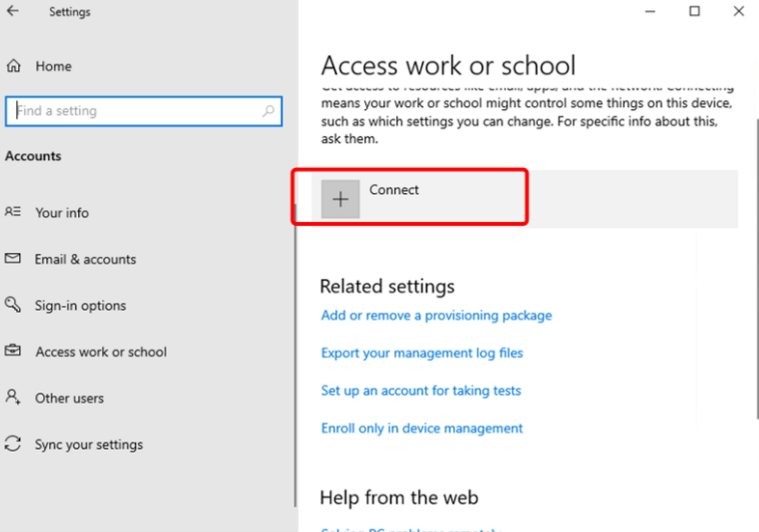Select the Email & accounts envelope icon
Viewport: 759px width, 532px height.
(13, 258)
